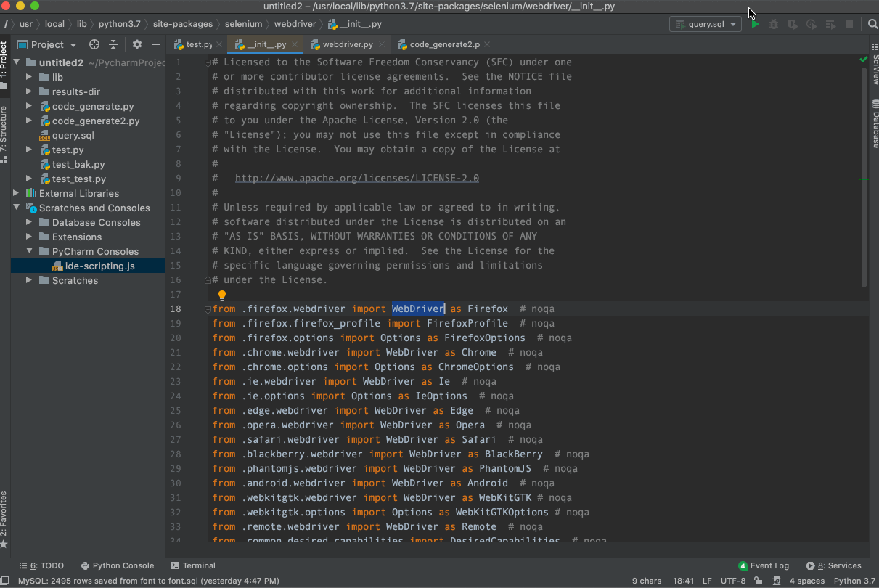This screenshot has height=588, width=879.
Task: Open Python Console tool window
Action: pos(118,565)
